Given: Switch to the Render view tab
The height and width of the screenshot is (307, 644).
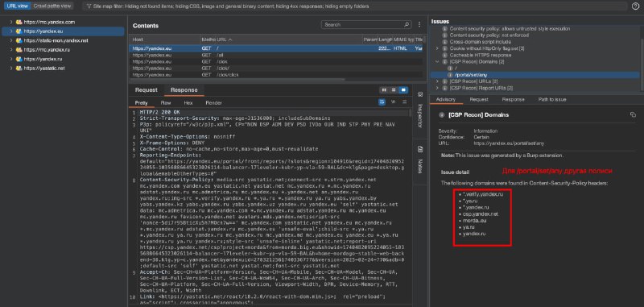Looking at the screenshot, I should coord(213,103).
